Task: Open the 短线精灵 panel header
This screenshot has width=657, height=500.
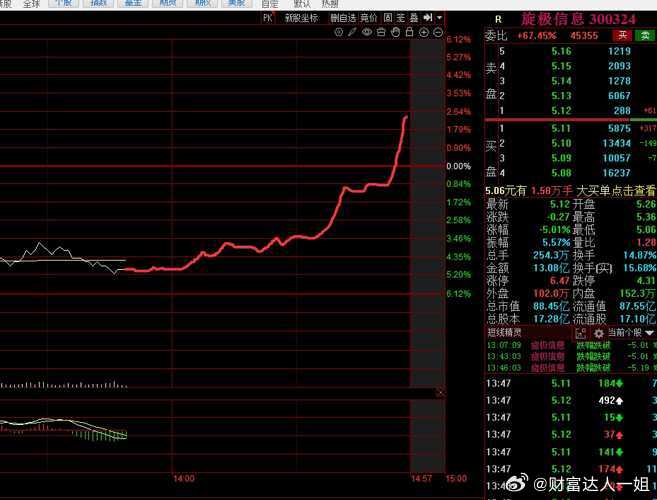Action: coord(504,333)
